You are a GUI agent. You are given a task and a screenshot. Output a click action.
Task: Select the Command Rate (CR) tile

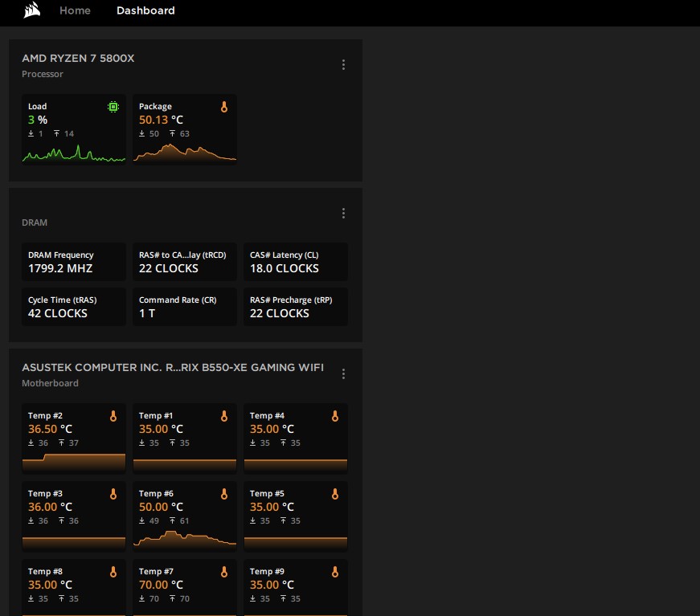click(x=185, y=307)
